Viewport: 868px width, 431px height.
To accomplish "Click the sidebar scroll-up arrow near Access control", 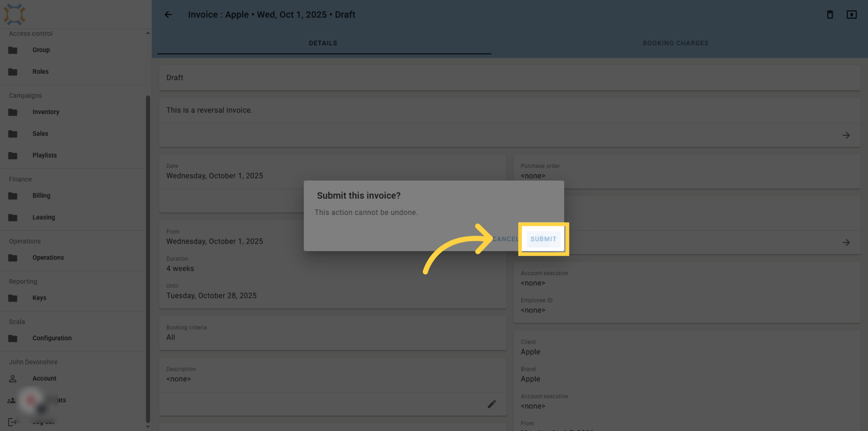I will [x=148, y=33].
